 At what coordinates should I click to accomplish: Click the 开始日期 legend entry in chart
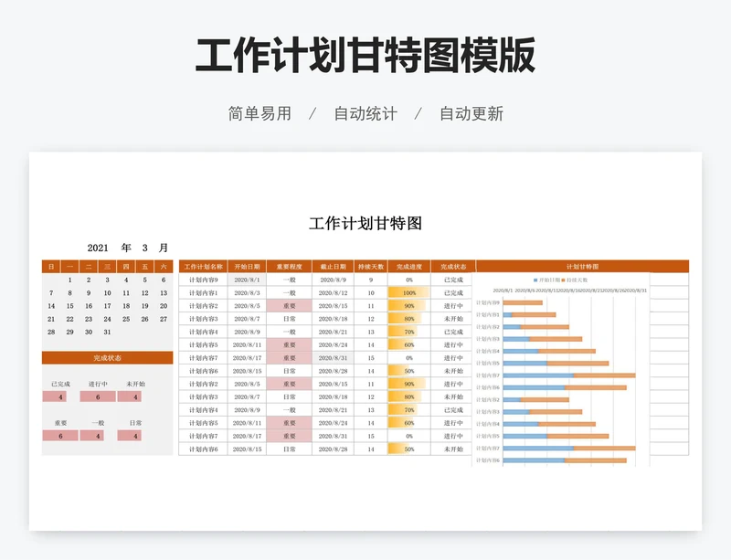coord(546,280)
